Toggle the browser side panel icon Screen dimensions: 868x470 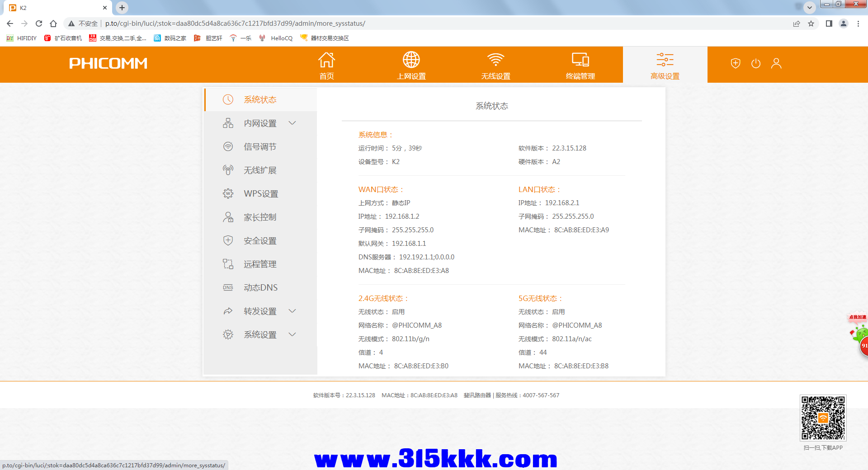(829, 23)
